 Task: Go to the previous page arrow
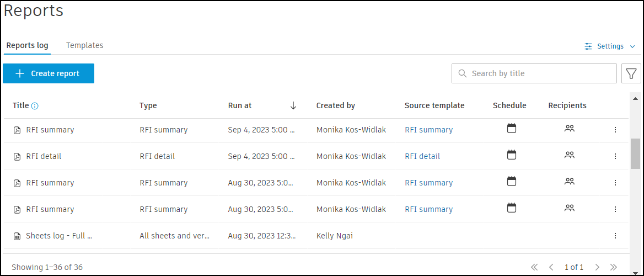click(551, 267)
